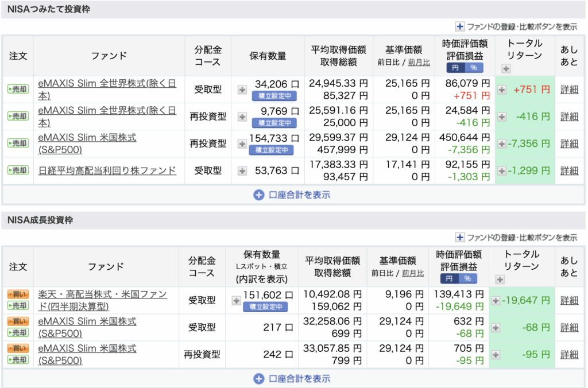Switch to 円 display in 成長投資枠 header
The height and width of the screenshot is (388, 588).
click(449, 278)
